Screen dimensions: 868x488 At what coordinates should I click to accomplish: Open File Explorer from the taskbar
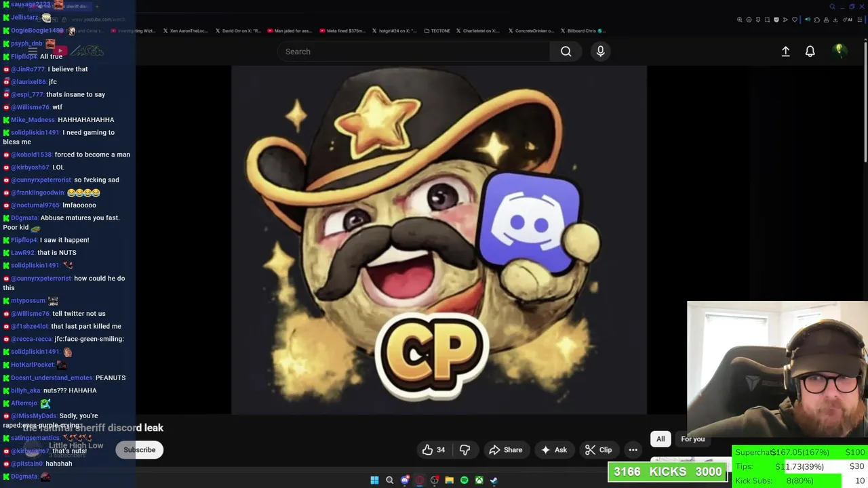(449, 481)
